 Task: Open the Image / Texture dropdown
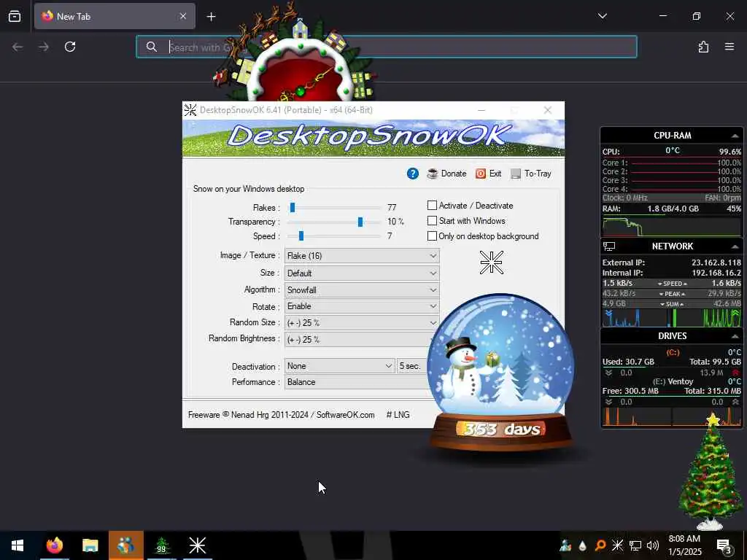coord(362,256)
